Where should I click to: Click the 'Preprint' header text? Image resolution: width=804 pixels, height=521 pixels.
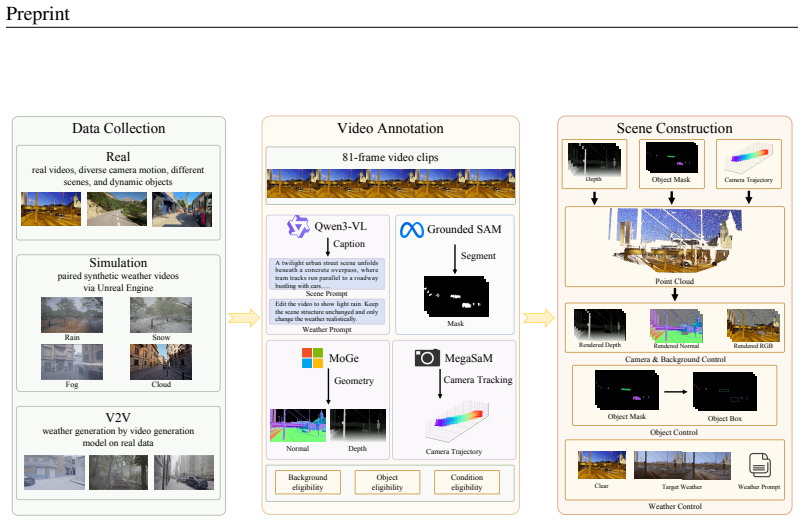pyautogui.click(x=38, y=14)
